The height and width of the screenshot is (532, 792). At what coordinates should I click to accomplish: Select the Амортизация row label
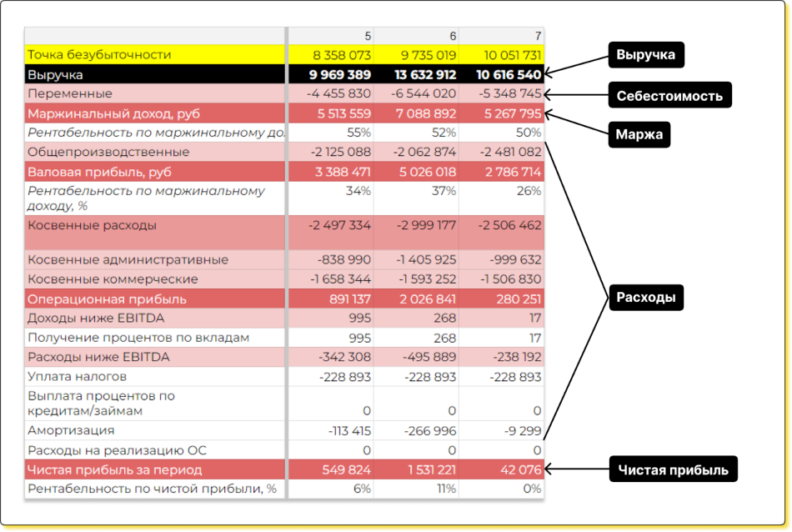tap(71, 430)
